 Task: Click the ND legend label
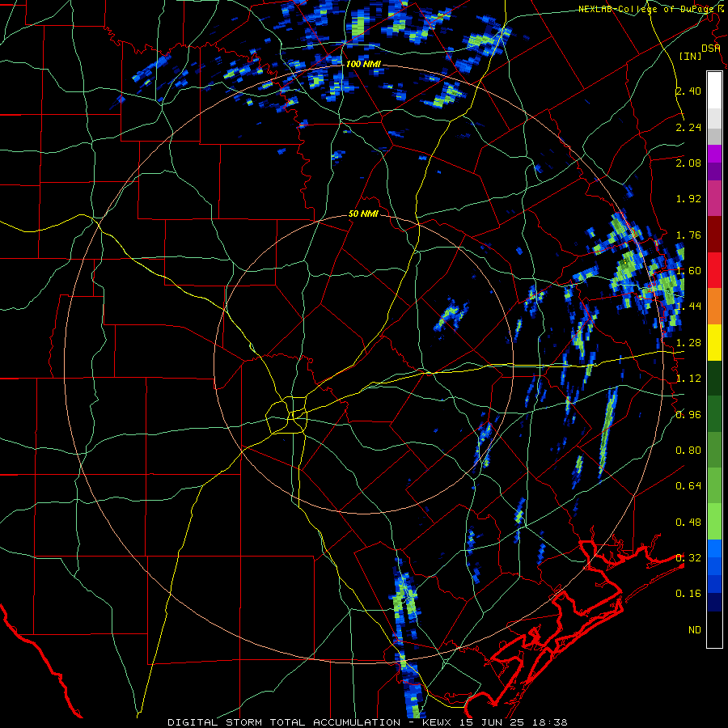click(695, 630)
